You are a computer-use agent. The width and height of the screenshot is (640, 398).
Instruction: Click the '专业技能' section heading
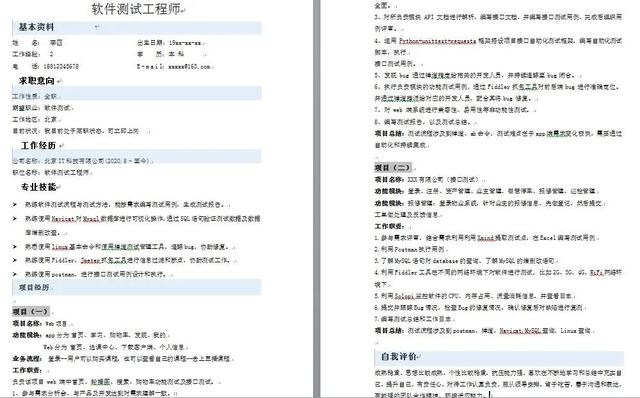[x=38, y=187]
